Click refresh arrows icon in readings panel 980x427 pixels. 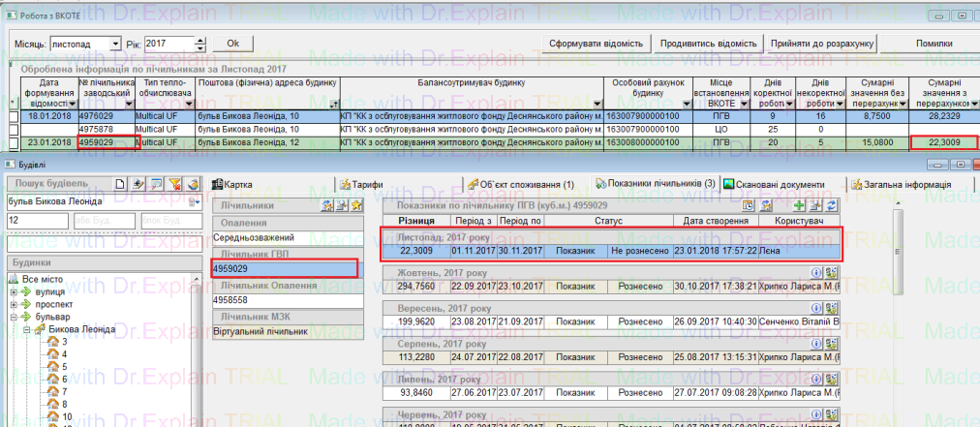pyautogui.click(x=830, y=205)
